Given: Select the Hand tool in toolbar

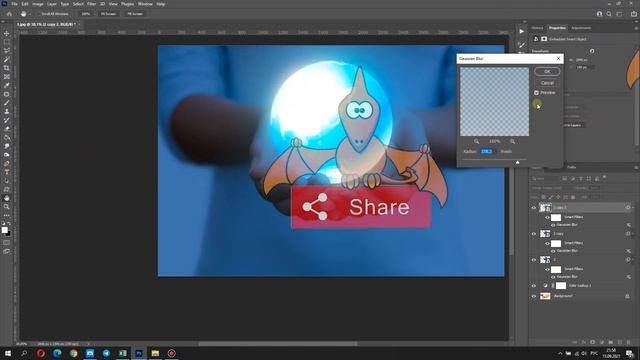Looking at the screenshot, I should pyautogui.click(x=7, y=198).
